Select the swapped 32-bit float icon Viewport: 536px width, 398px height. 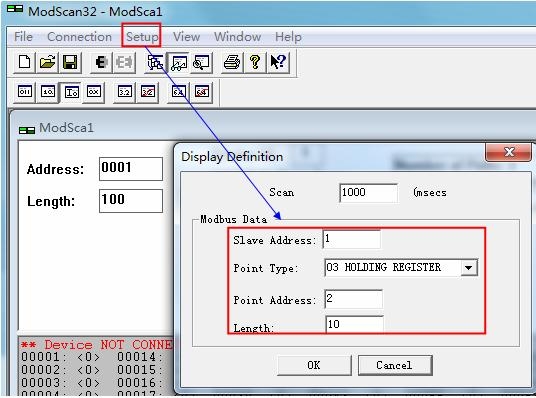147,92
